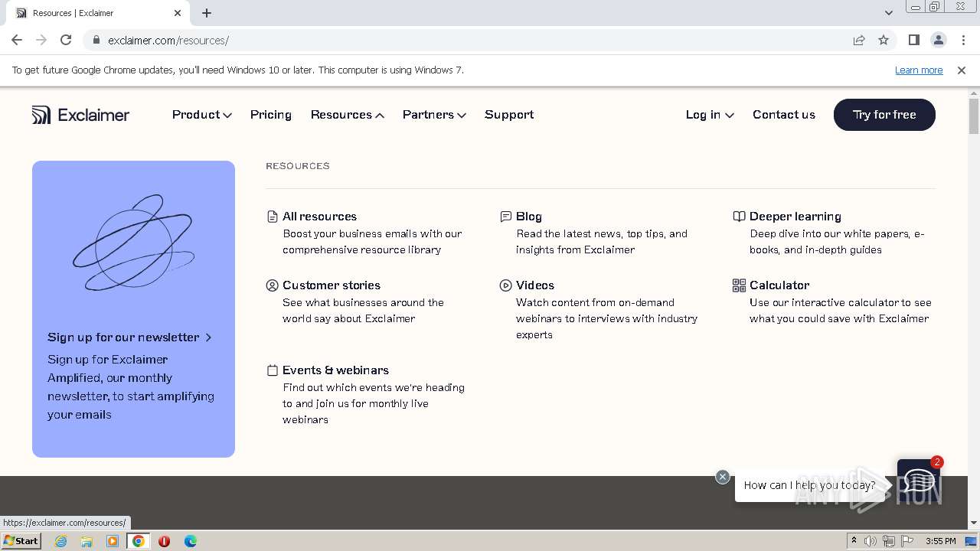Share this page icon in address bar
980x551 pixels.
click(859, 40)
